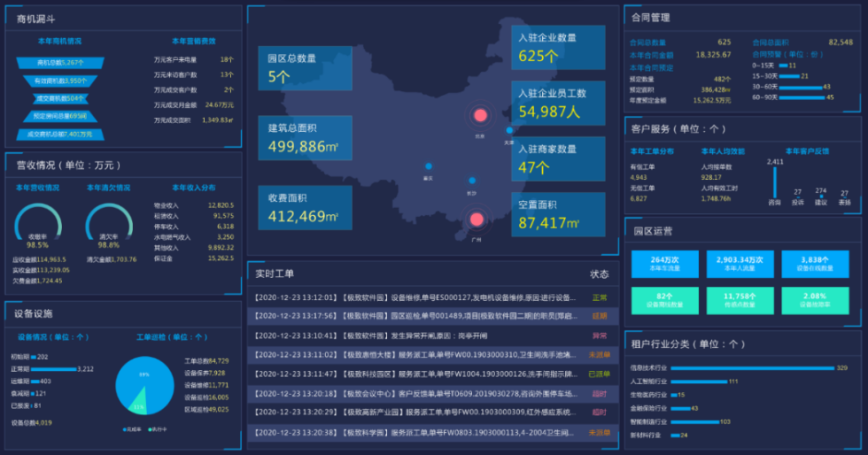Open the 建筑总面积 499,886㎡ card
The width and height of the screenshot is (868, 455).
(305, 138)
